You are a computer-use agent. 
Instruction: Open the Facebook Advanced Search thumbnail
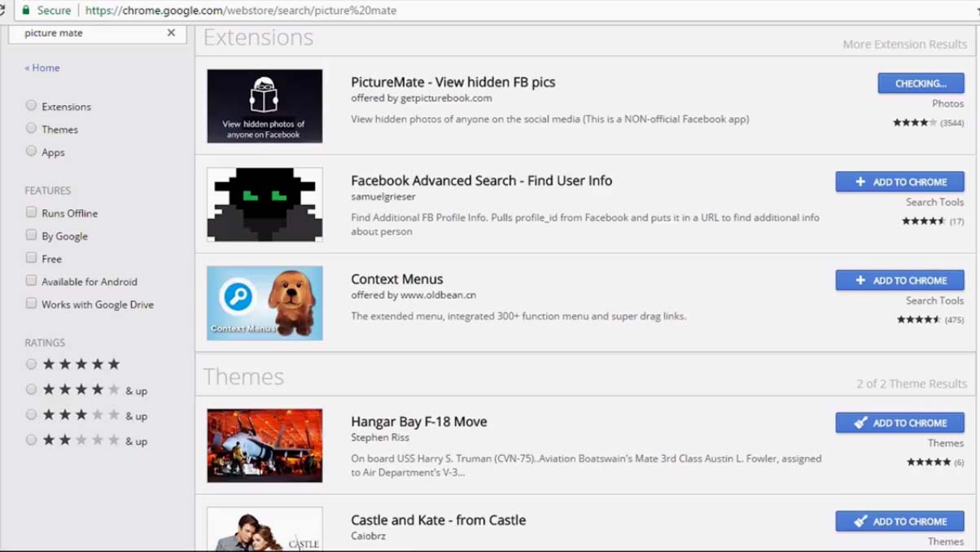click(x=265, y=204)
